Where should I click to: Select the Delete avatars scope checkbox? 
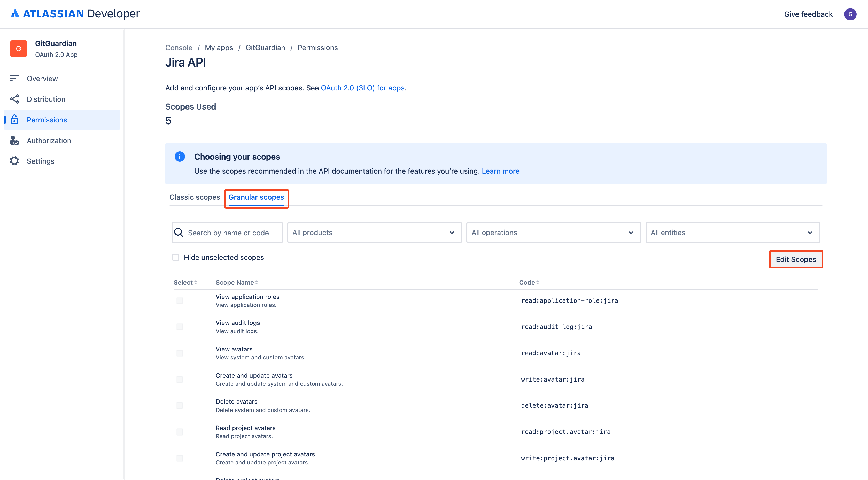(x=180, y=406)
